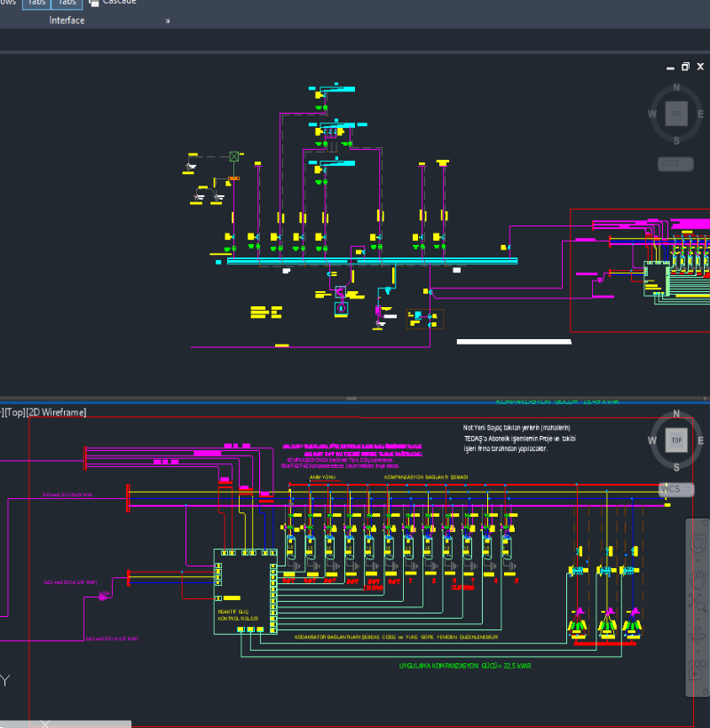Open the WCS dropdown in lower viewport

pyautogui.click(x=676, y=489)
